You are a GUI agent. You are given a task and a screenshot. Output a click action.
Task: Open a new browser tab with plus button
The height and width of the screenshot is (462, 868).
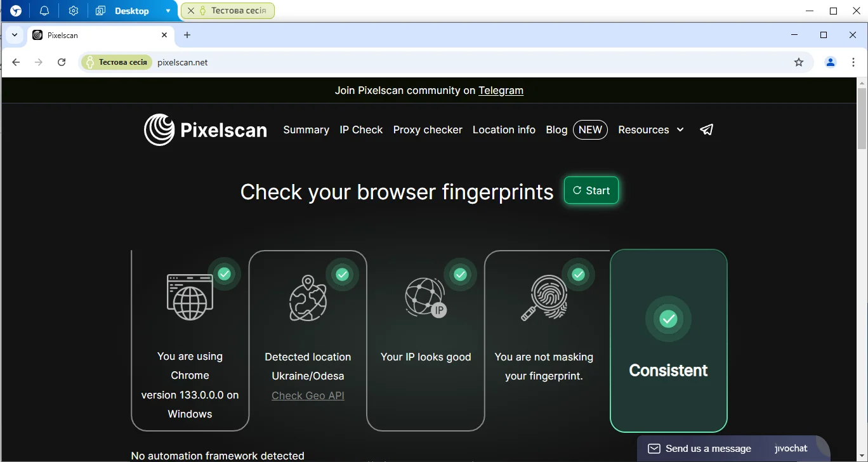tap(187, 36)
